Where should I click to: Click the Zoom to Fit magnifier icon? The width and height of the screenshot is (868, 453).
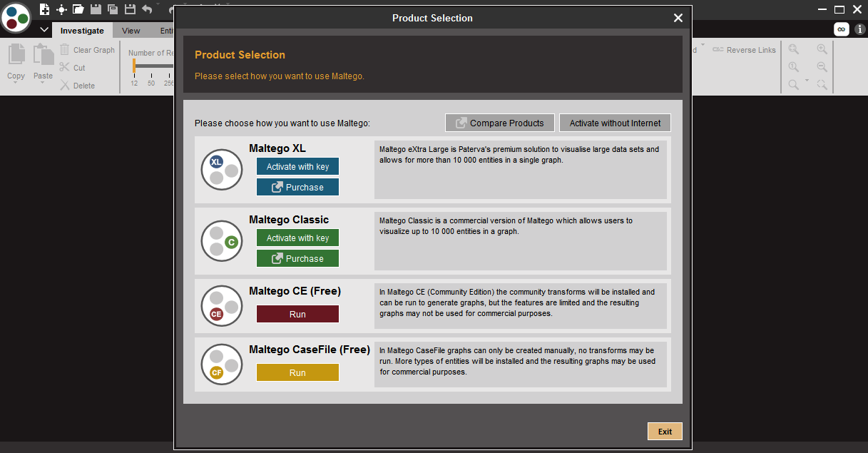[x=794, y=49]
